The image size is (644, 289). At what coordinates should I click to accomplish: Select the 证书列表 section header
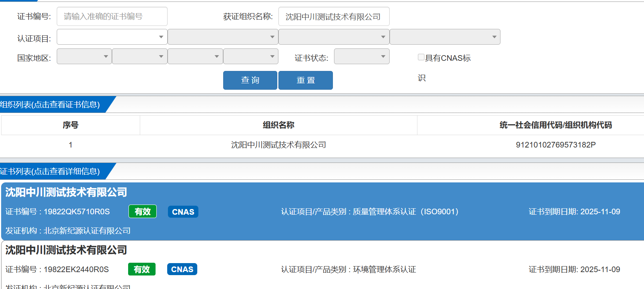pos(50,171)
